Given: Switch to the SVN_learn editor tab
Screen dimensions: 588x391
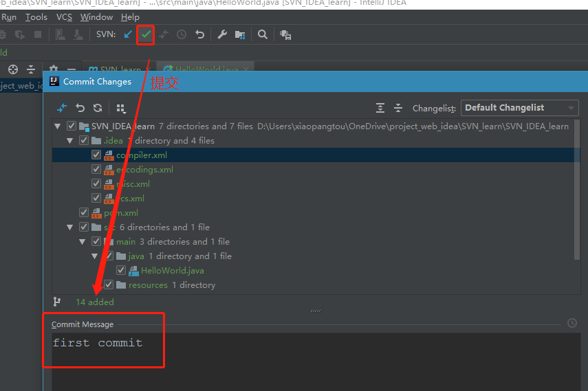Looking at the screenshot, I should click(x=118, y=68).
